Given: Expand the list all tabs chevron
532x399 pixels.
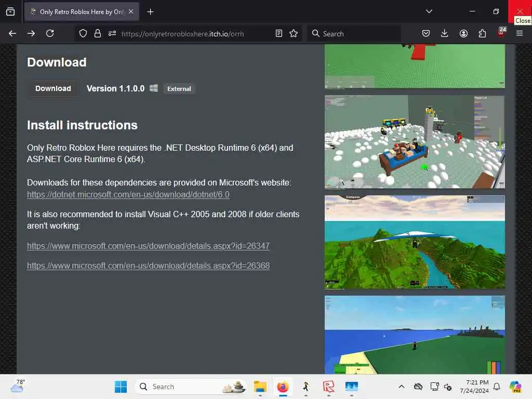Looking at the screenshot, I should 429,11.
